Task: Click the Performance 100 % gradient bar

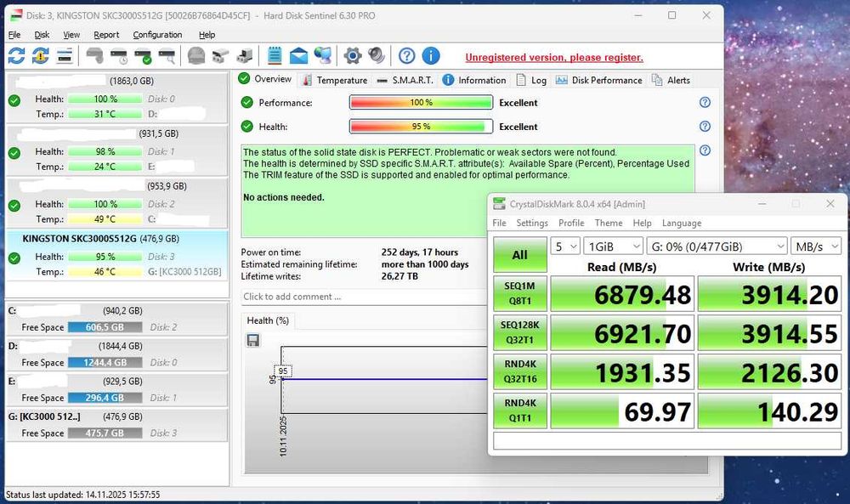Action: pyautogui.click(x=422, y=103)
